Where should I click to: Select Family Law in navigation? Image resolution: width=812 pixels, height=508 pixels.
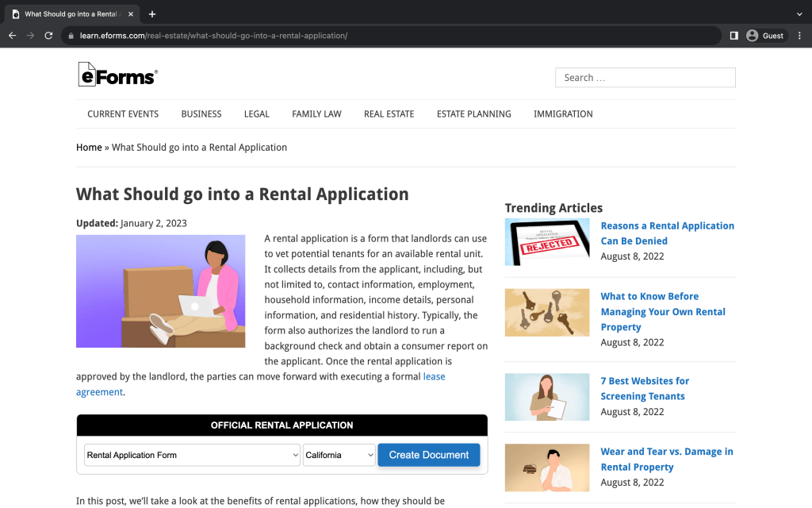click(x=316, y=114)
